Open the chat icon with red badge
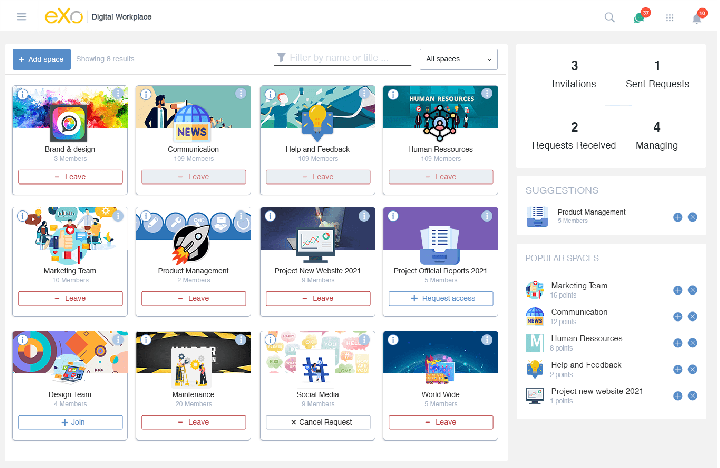Viewport: 720px width, 468px height. (x=639, y=18)
